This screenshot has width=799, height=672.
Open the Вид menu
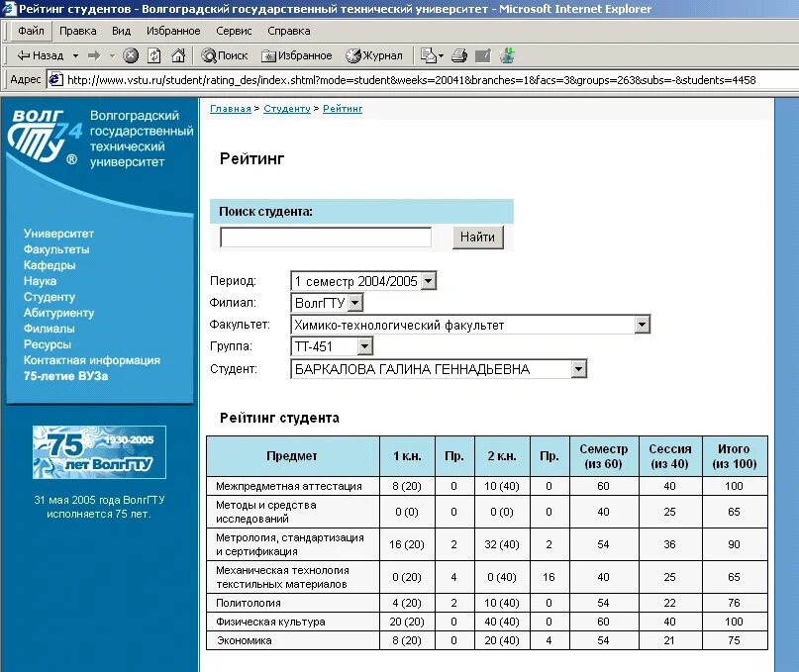(x=121, y=31)
